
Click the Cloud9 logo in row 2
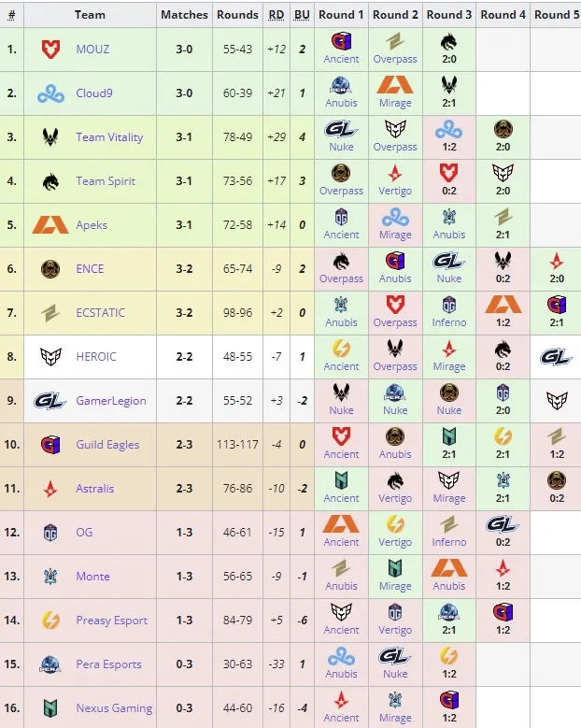(50, 93)
